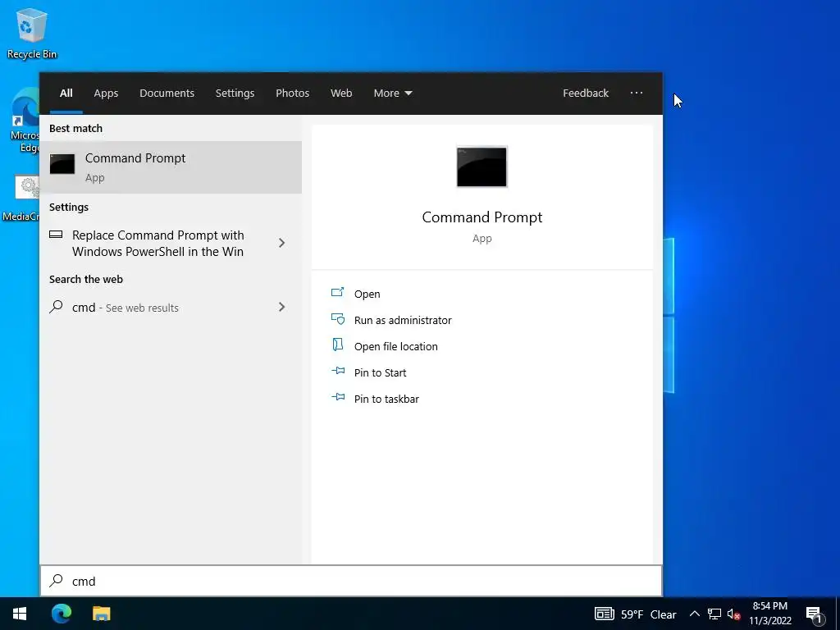
Task: Click the Open file location icon
Action: (337, 345)
